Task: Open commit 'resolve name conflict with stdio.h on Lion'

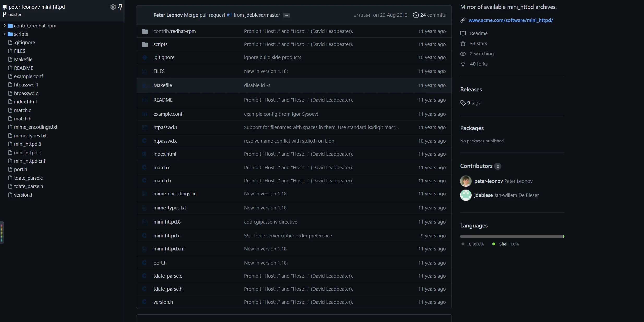Action: [289, 141]
